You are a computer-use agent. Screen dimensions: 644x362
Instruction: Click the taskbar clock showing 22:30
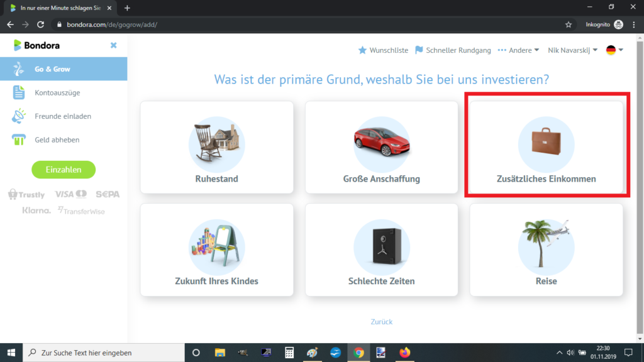point(603,353)
